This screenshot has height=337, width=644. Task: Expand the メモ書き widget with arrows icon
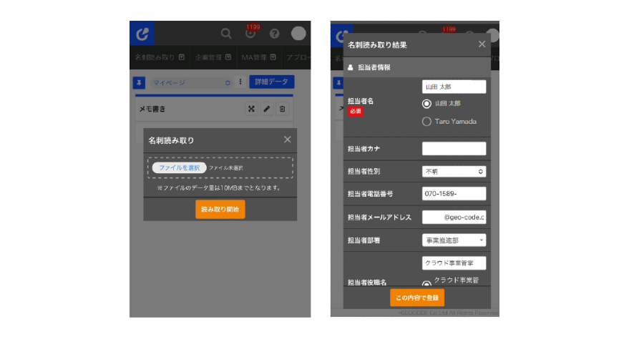tap(251, 109)
